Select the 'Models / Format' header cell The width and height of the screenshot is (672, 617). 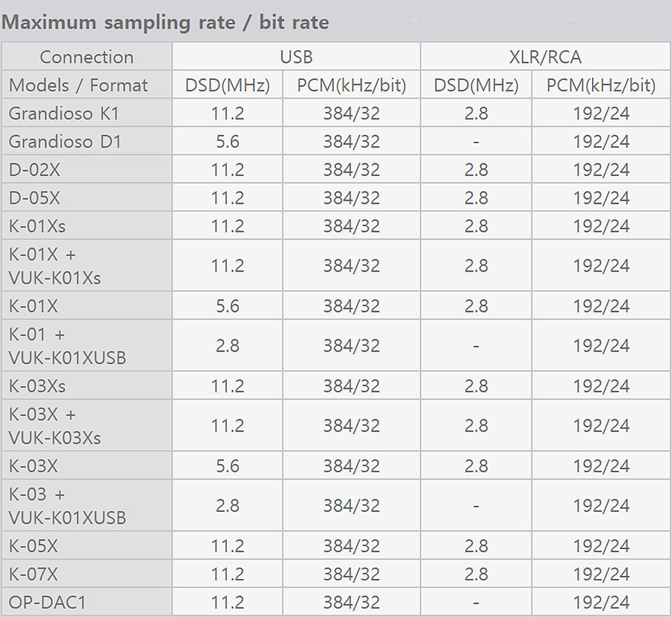point(78,85)
